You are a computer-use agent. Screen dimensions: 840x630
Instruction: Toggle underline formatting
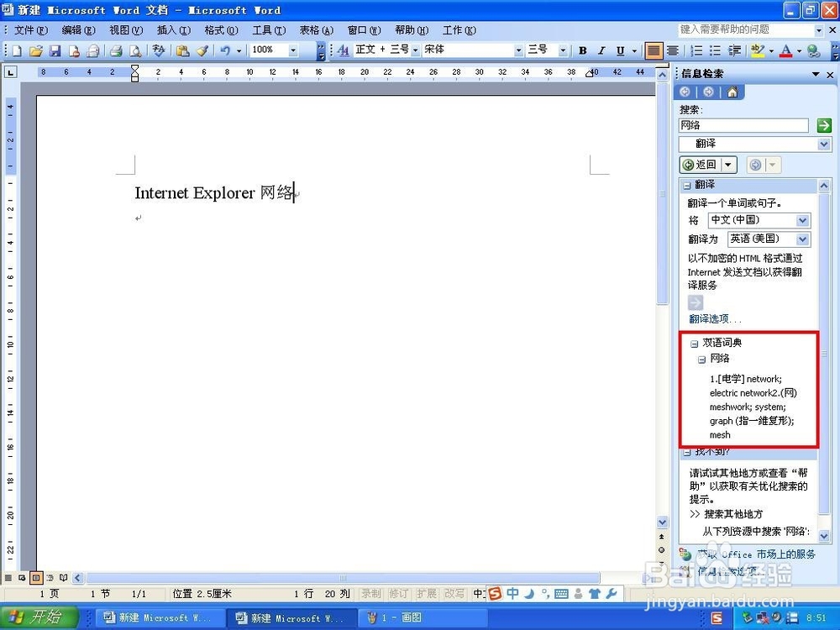pos(621,50)
